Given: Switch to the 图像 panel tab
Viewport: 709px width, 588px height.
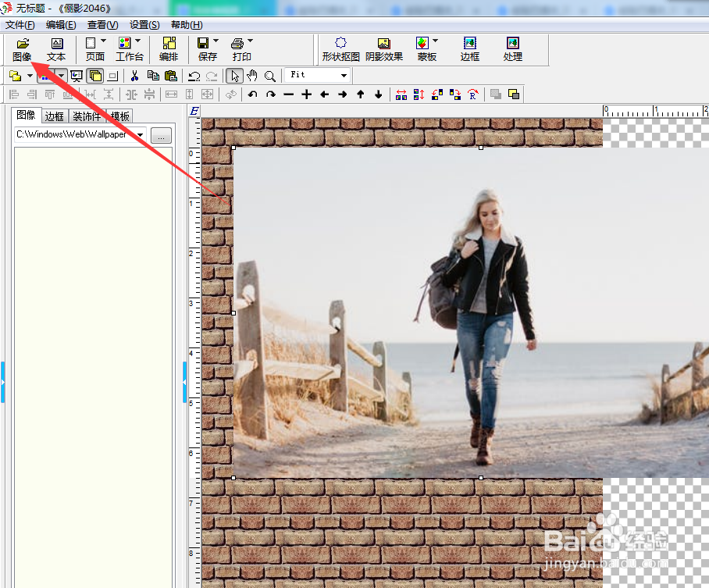Looking at the screenshot, I should coord(26,116).
